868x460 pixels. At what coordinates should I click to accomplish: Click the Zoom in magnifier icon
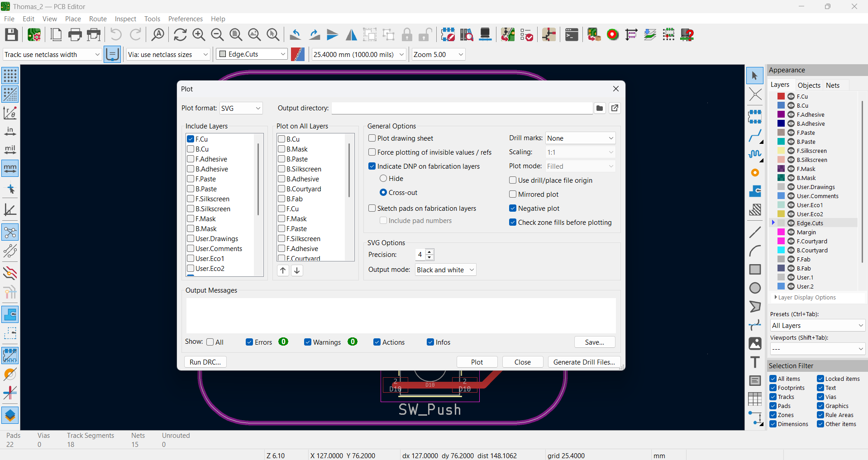[x=199, y=35]
